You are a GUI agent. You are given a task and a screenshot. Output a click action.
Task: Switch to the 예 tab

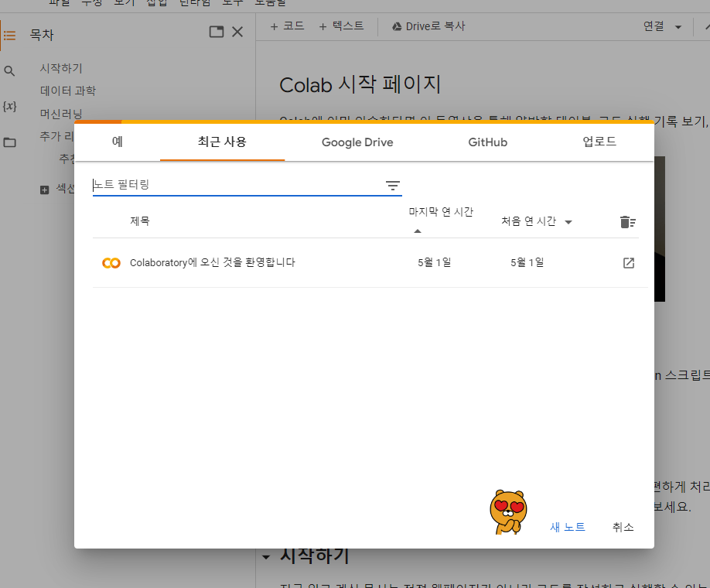click(118, 142)
